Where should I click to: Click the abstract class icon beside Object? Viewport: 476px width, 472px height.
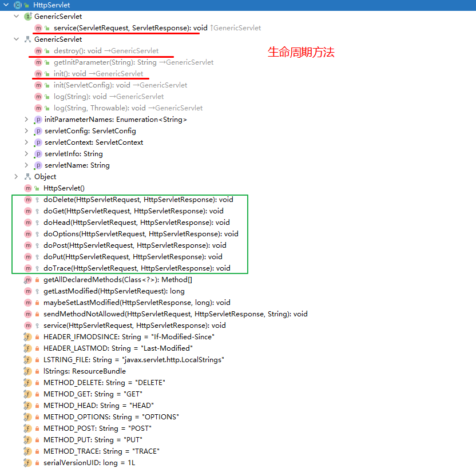[28, 177]
